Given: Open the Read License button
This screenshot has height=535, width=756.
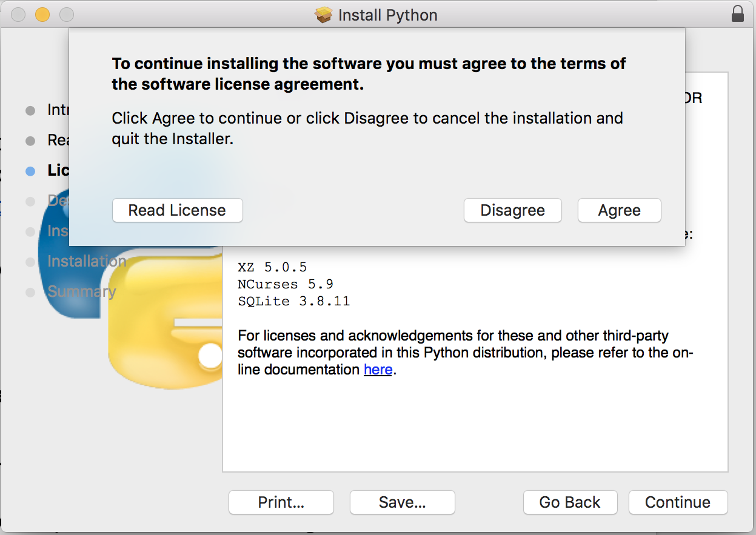Looking at the screenshot, I should click(177, 210).
